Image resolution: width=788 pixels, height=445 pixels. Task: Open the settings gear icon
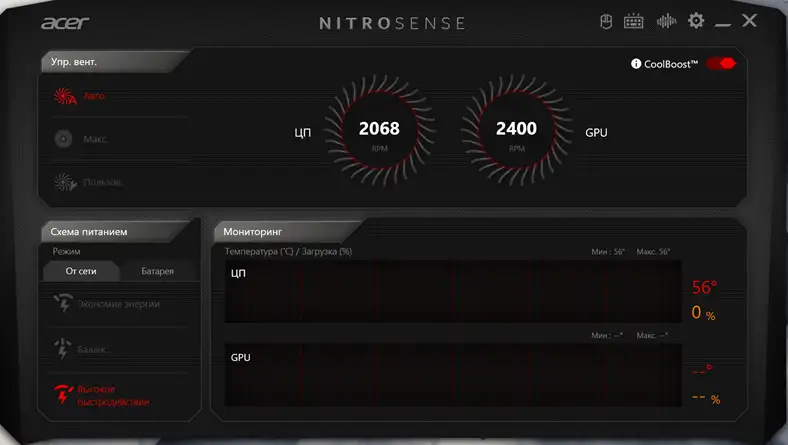tap(696, 21)
